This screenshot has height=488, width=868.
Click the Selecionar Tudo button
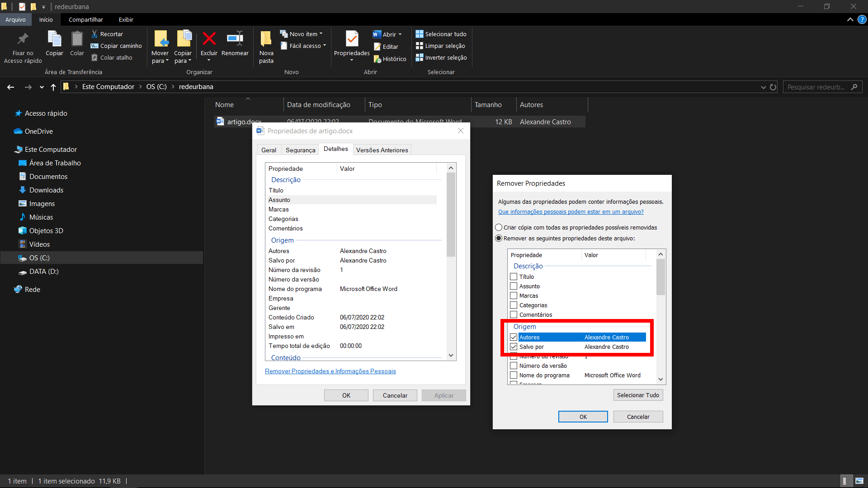(638, 395)
